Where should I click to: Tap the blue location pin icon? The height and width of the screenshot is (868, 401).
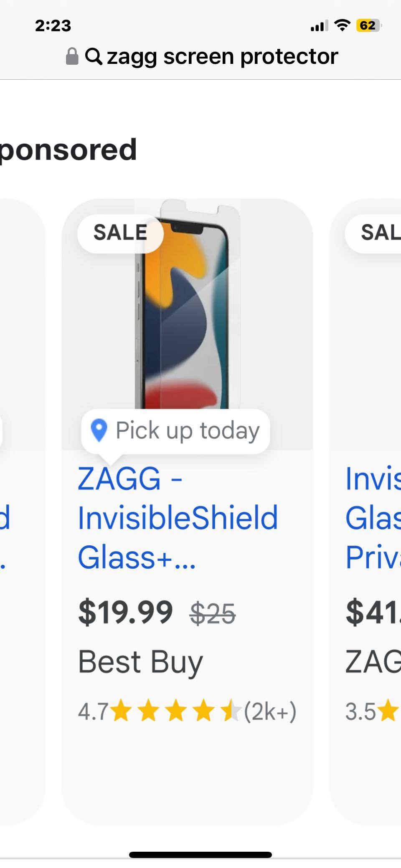pos(99,430)
